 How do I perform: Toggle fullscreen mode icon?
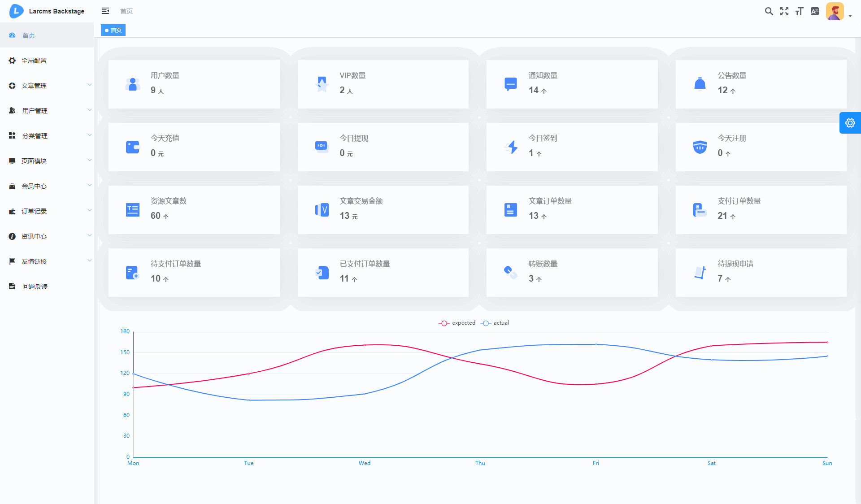pos(784,12)
